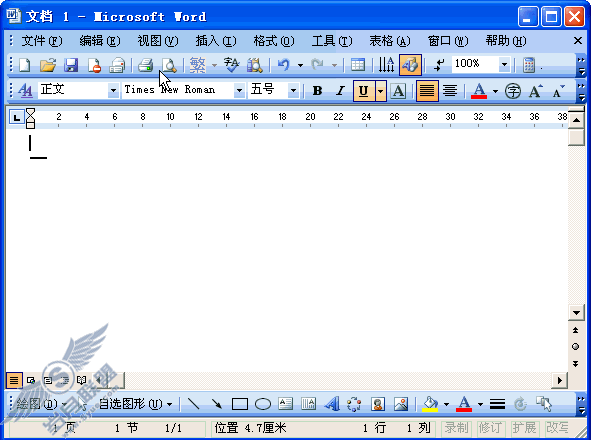Click the Select Browse Object circle button
The image size is (592, 440).
pyautogui.click(x=575, y=346)
